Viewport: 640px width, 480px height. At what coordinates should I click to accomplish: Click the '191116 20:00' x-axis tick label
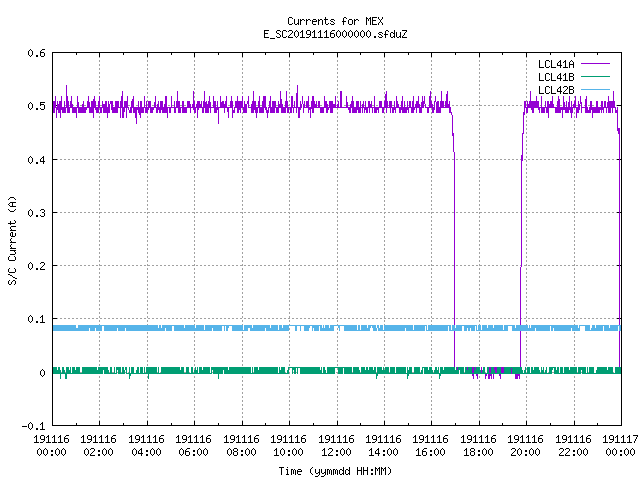point(525,446)
